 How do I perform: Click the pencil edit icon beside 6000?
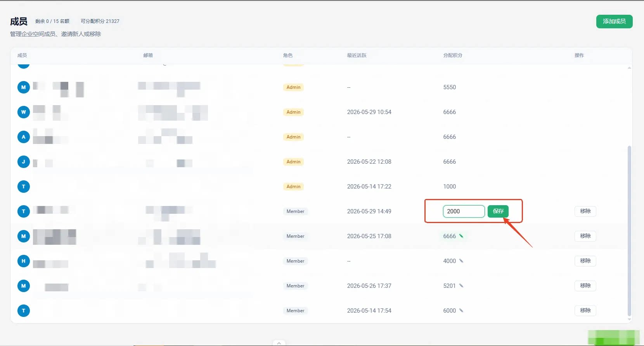tap(461, 310)
